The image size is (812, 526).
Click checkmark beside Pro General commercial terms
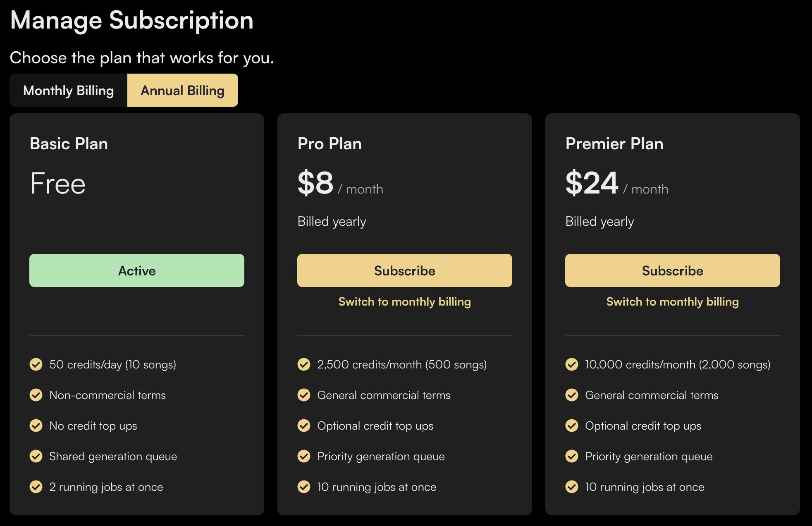point(304,395)
